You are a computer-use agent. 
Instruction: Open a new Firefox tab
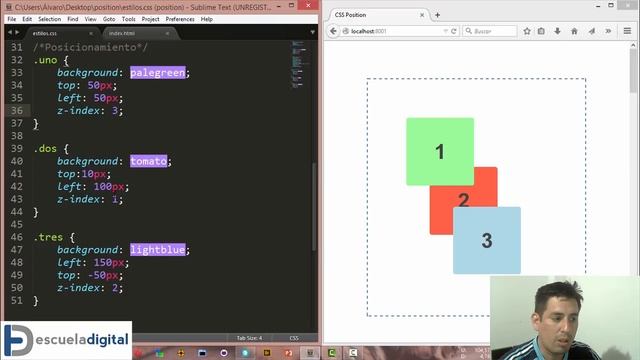tap(438, 15)
